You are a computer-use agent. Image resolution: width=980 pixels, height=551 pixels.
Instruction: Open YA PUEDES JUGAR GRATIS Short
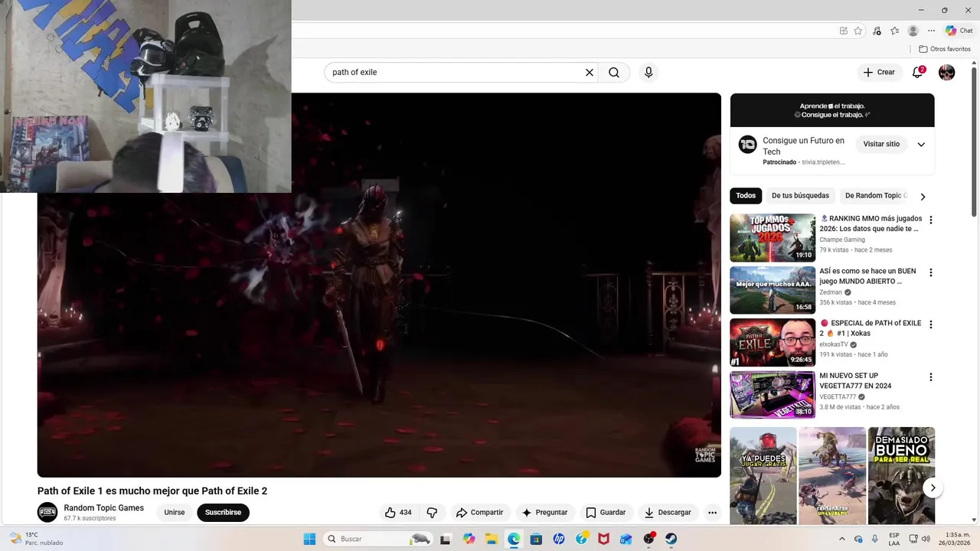pos(763,476)
